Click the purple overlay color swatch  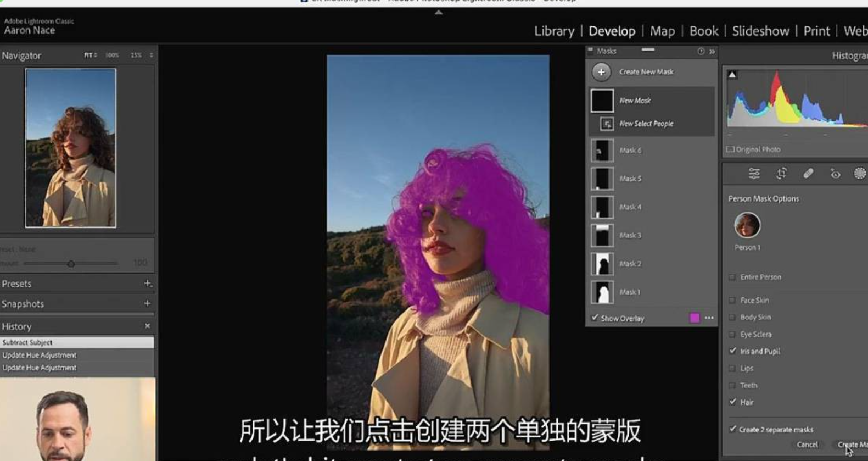pyautogui.click(x=695, y=318)
